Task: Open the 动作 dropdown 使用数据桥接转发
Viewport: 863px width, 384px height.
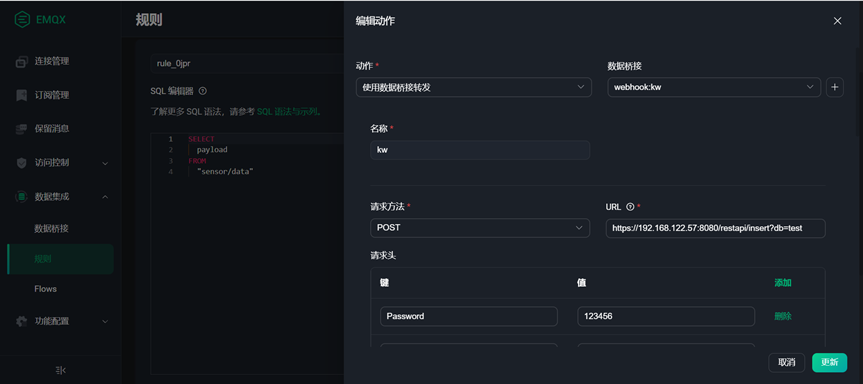Action: pyautogui.click(x=473, y=87)
